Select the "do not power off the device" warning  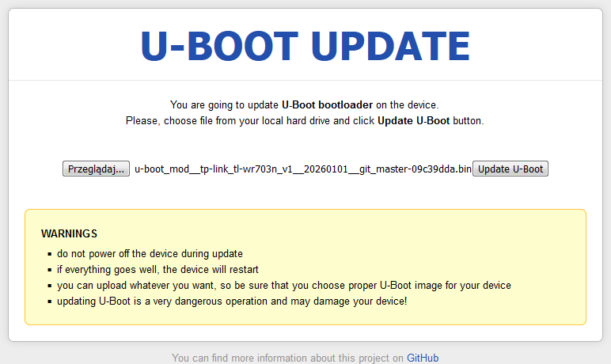[x=150, y=254]
